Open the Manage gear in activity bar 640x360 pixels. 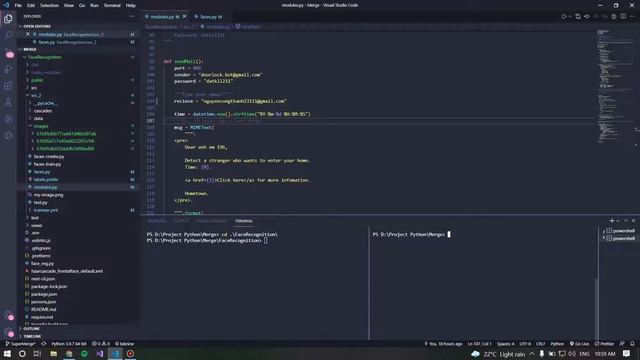[9, 332]
